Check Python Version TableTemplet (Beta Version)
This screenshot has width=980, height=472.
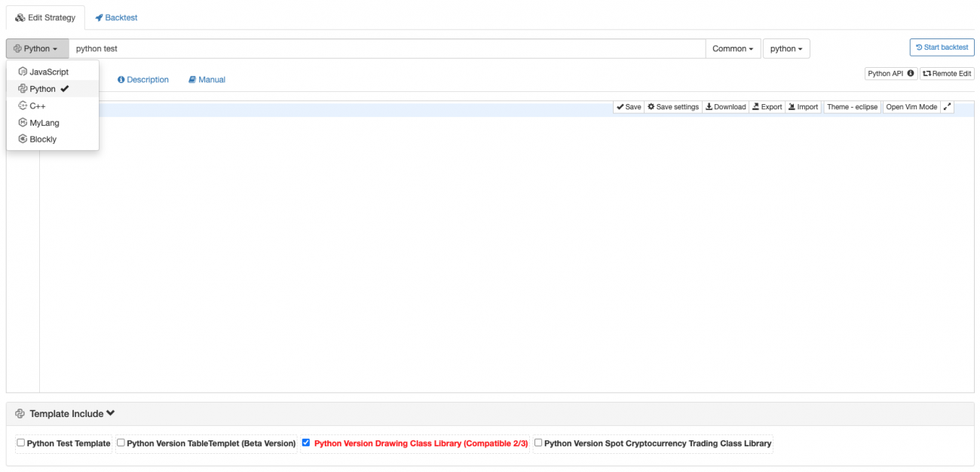click(x=121, y=443)
